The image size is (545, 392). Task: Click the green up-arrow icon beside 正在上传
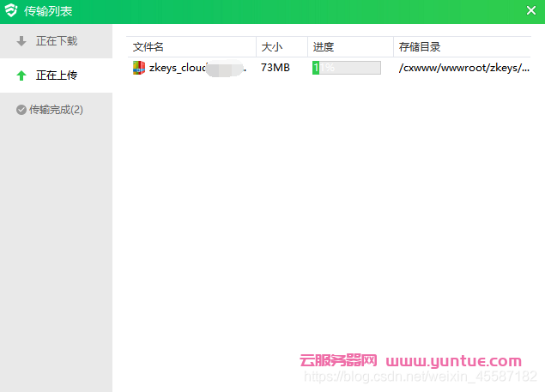(x=21, y=75)
